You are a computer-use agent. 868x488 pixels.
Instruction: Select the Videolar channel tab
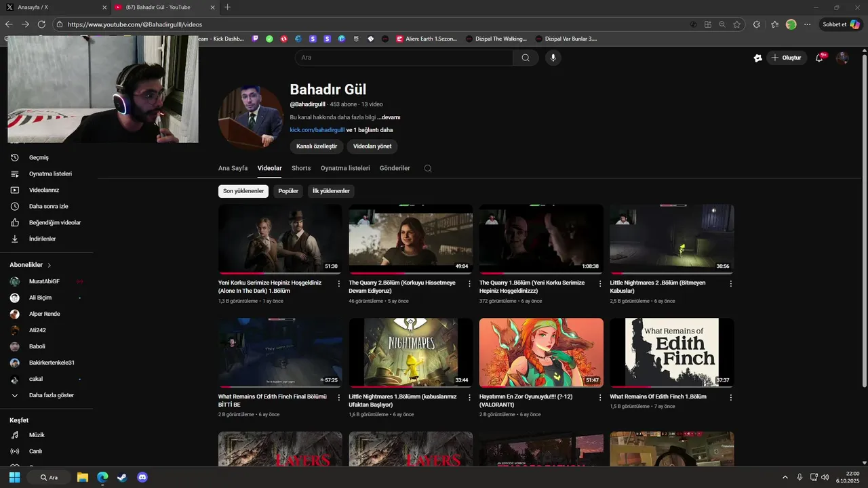pos(270,168)
